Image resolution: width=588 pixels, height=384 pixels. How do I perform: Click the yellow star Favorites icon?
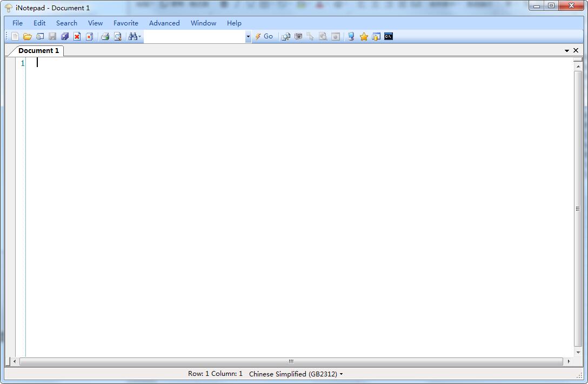click(364, 37)
